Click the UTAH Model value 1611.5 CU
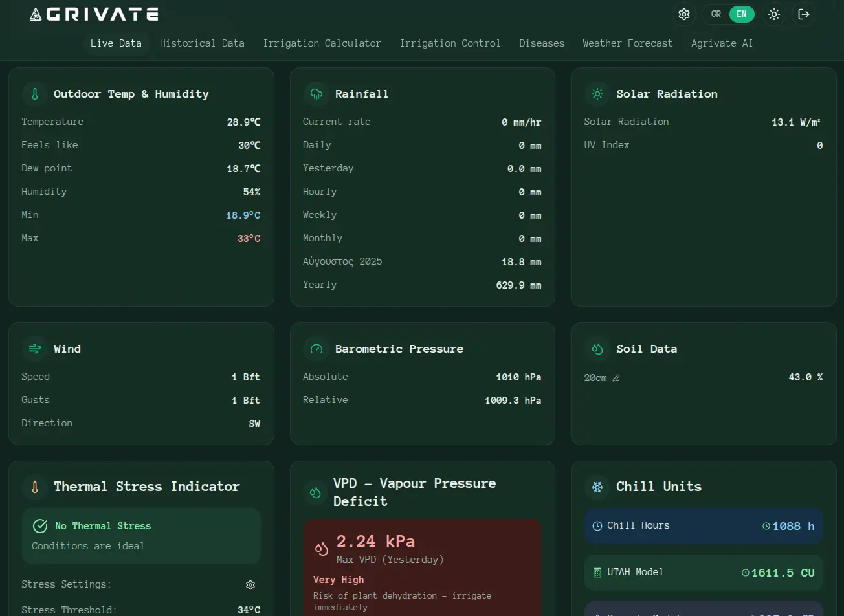Viewport: 844px width, 616px height. 783,573
